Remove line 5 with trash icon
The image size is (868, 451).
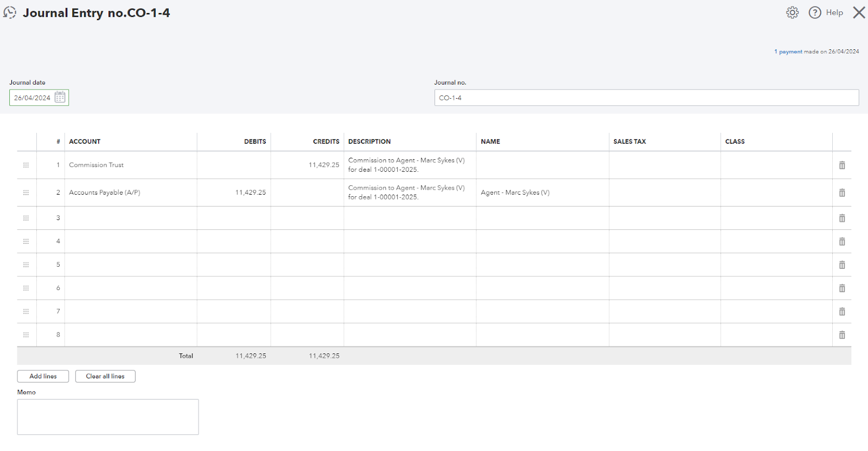(x=842, y=265)
